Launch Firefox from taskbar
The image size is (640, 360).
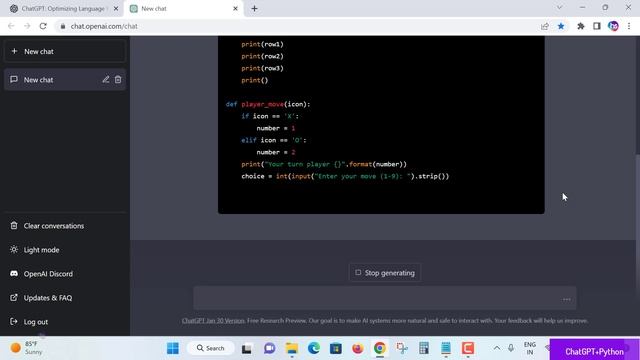[358, 348]
